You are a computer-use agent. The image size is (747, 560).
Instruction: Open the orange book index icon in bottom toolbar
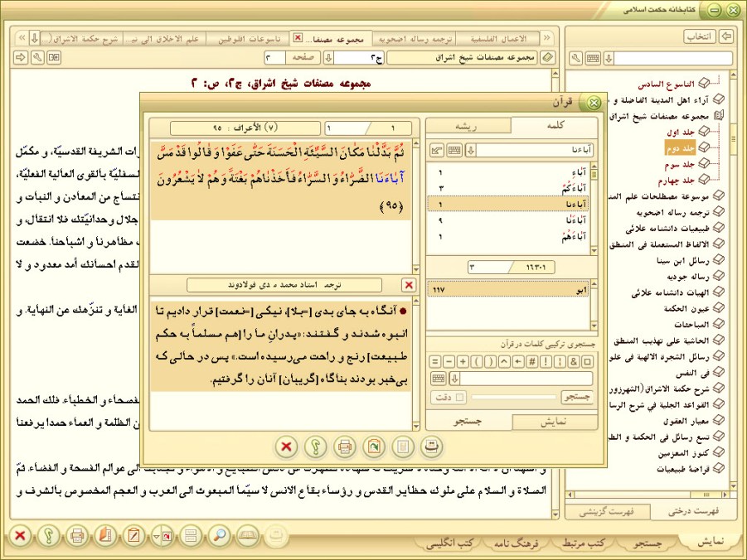point(105,536)
